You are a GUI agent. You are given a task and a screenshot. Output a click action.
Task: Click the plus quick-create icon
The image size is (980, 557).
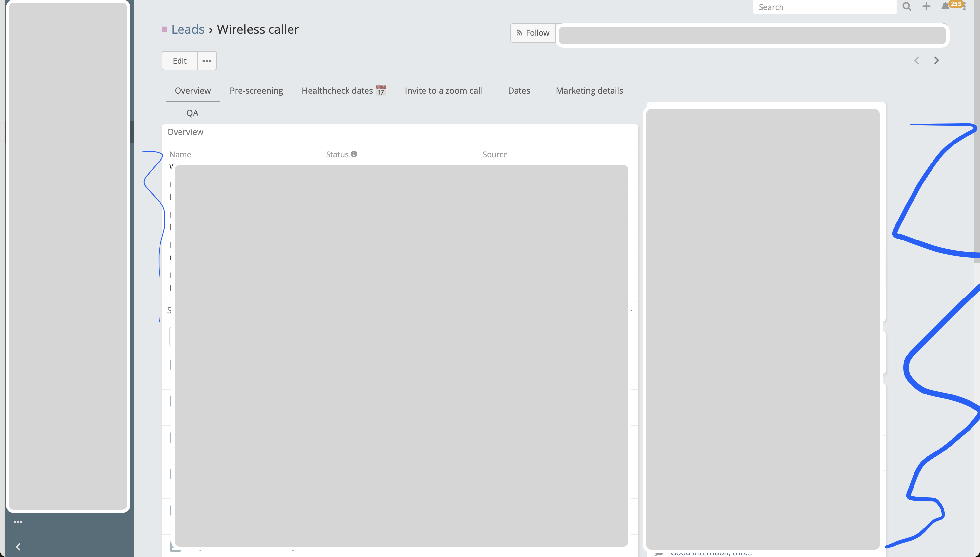[x=926, y=7]
